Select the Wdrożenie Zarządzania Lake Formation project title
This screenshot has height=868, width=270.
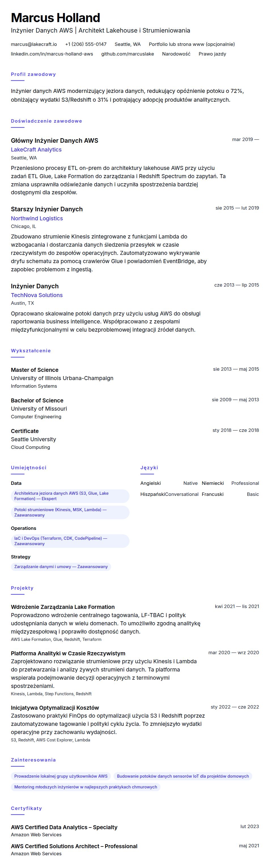click(63, 607)
